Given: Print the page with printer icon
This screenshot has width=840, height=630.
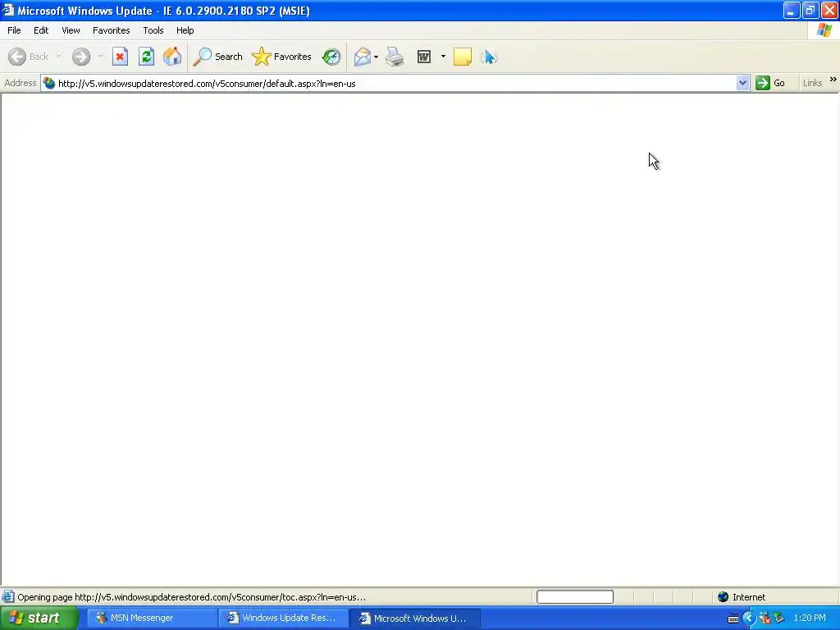Looking at the screenshot, I should (x=395, y=57).
